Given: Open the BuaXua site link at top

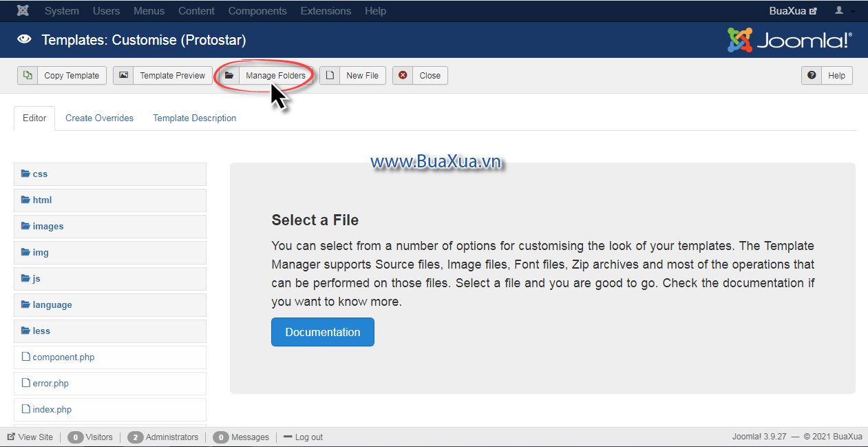Looking at the screenshot, I should [x=793, y=11].
